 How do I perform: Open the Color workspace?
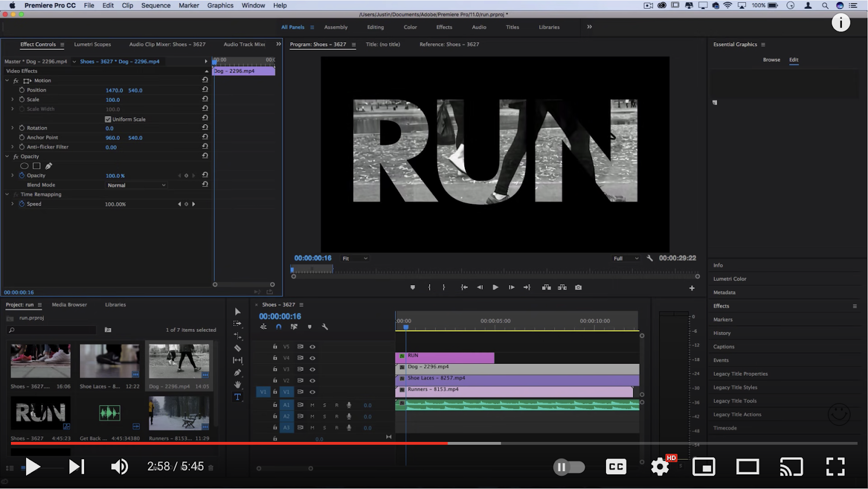(x=410, y=27)
